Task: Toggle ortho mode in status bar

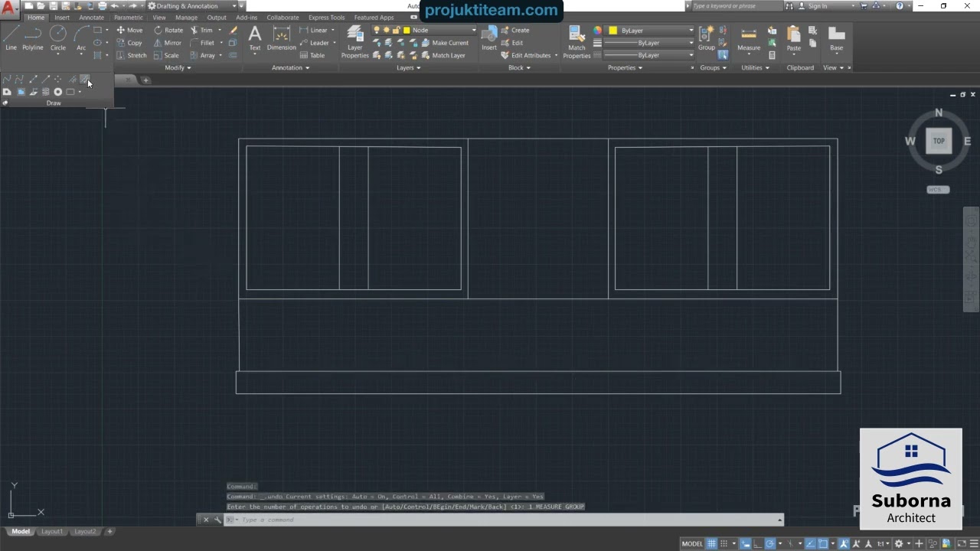Action: click(x=758, y=544)
